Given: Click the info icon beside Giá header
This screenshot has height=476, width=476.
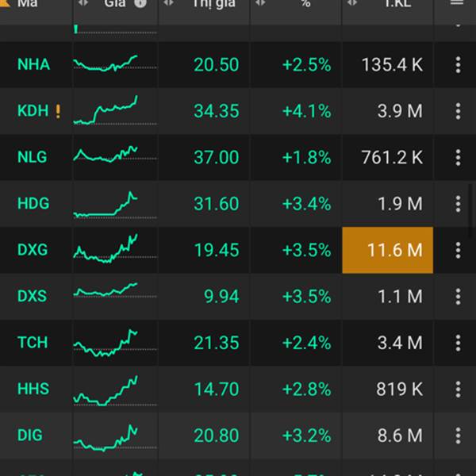Looking at the screenshot, I should point(140,3).
